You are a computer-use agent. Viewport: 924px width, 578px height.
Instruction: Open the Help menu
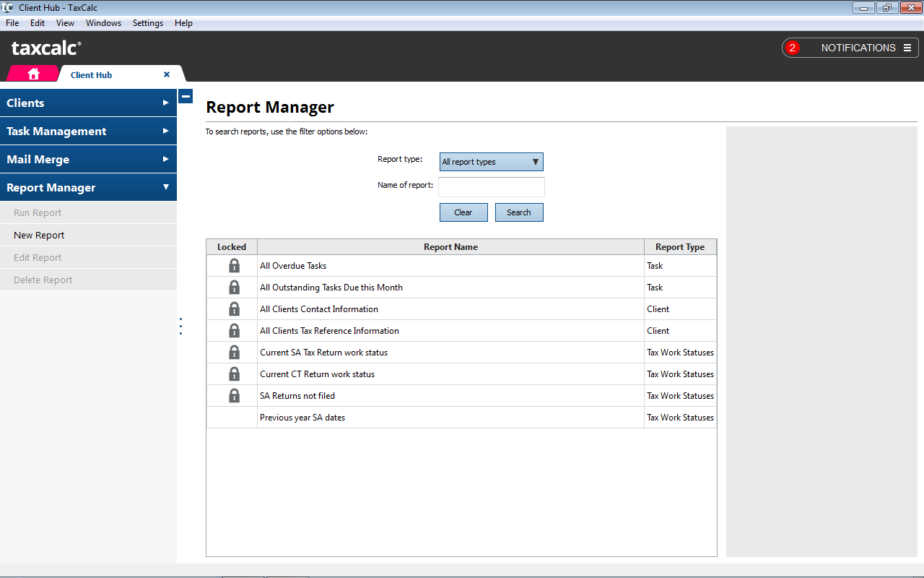pyautogui.click(x=183, y=23)
